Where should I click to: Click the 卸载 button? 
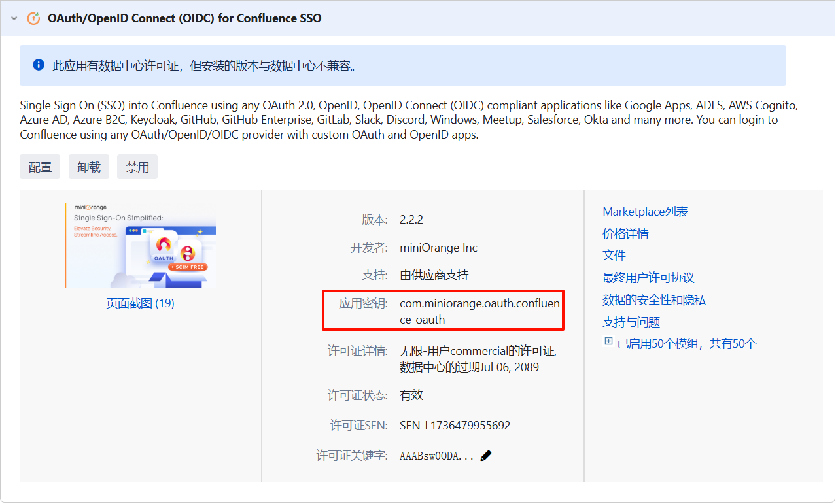[89, 167]
